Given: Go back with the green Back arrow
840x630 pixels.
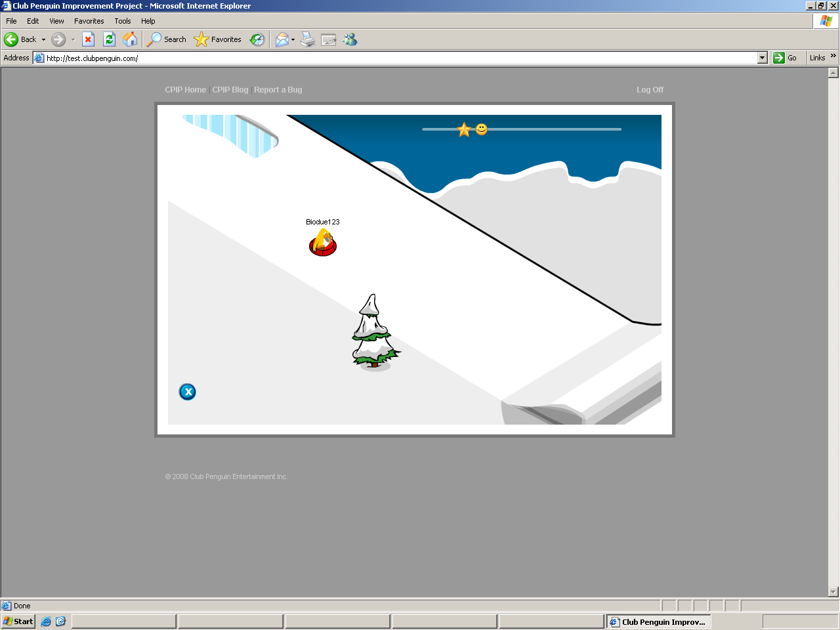Looking at the screenshot, I should [x=20, y=39].
